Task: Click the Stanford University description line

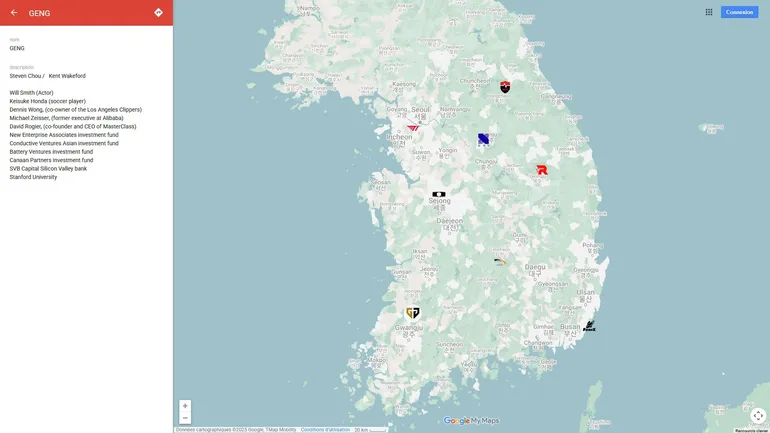Action: pos(33,177)
